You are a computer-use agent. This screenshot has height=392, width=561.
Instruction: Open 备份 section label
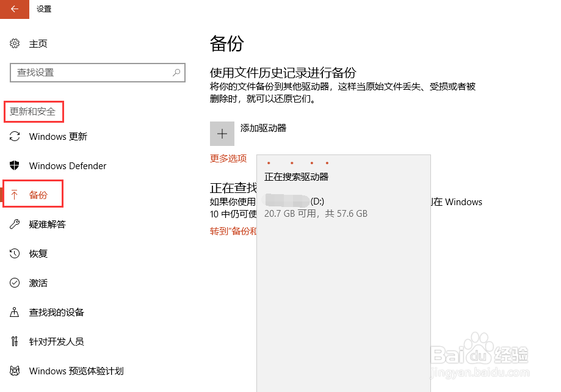[38, 195]
